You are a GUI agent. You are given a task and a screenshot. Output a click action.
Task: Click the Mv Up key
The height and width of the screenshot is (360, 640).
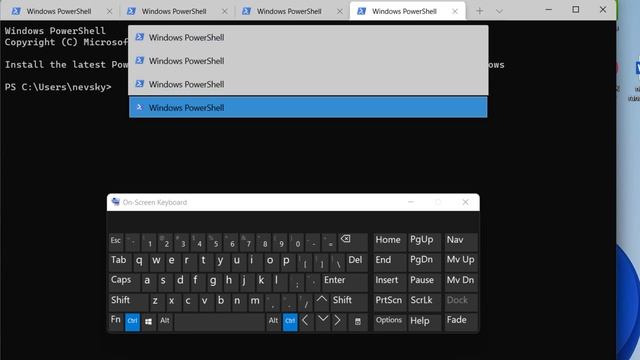(461, 261)
